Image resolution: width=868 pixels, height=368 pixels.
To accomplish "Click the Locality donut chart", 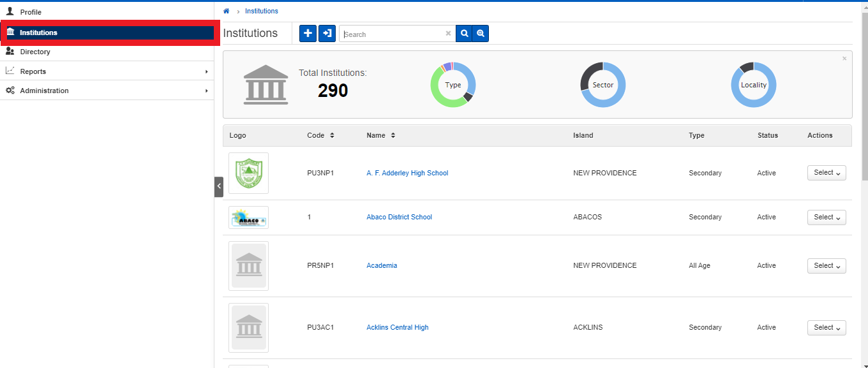I will (754, 85).
